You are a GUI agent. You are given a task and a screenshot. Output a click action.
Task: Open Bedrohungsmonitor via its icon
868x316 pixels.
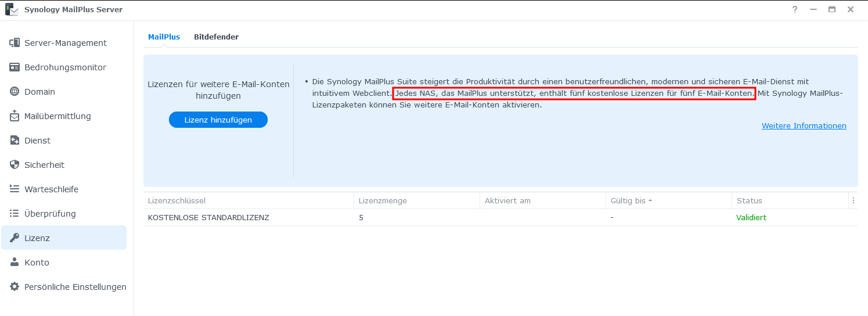point(15,67)
